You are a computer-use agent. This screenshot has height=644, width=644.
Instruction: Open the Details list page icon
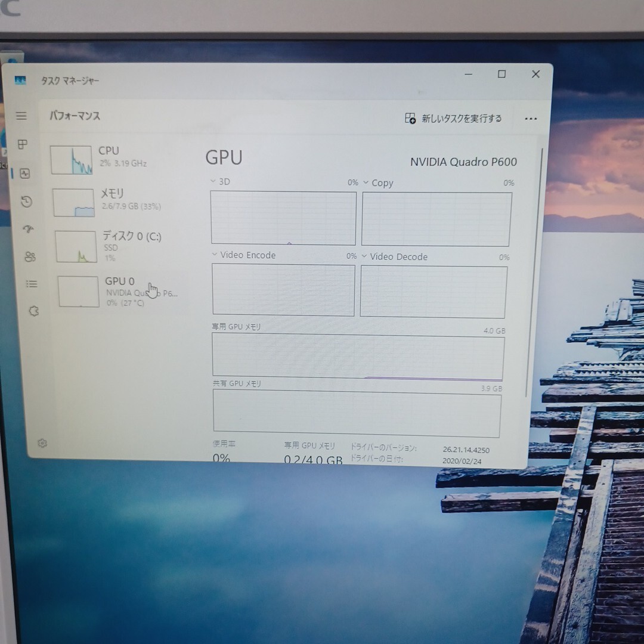[x=32, y=284]
